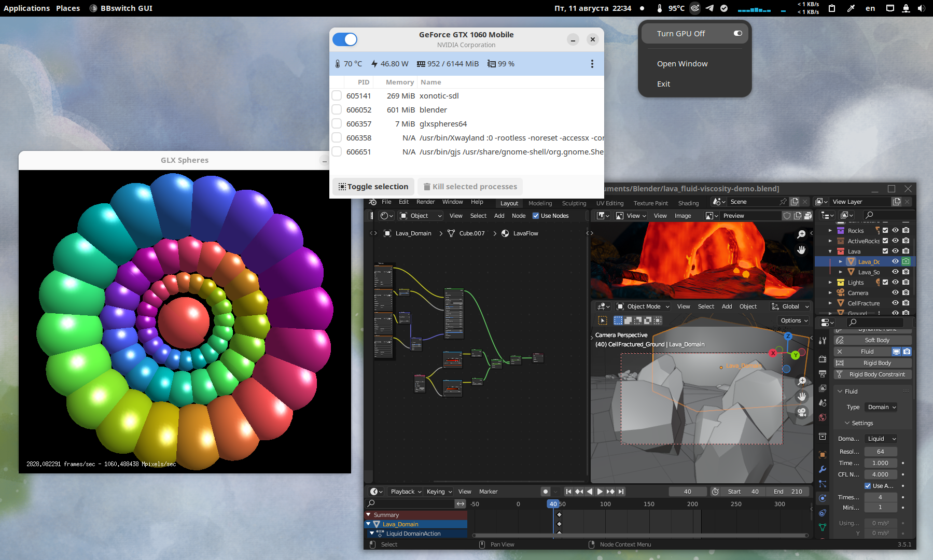The height and width of the screenshot is (560, 933).
Task: Switch to Blender Shading workspace tab
Action: (688, 203)
